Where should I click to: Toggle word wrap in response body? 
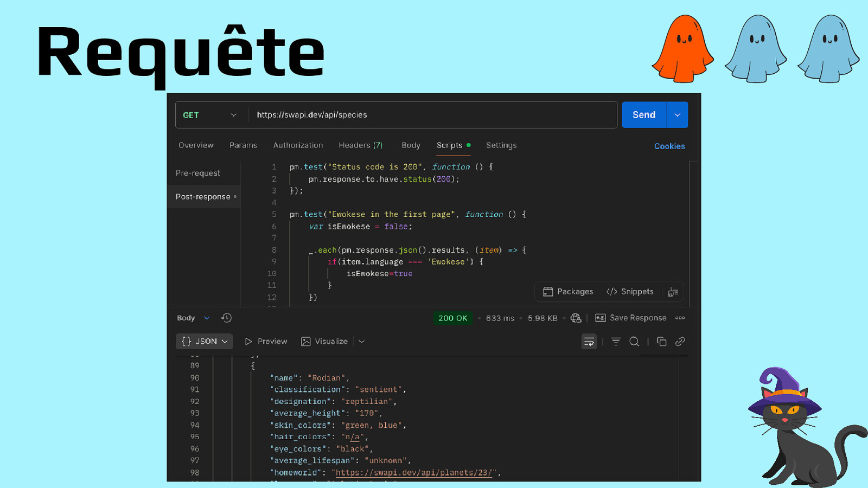[589, 342]
